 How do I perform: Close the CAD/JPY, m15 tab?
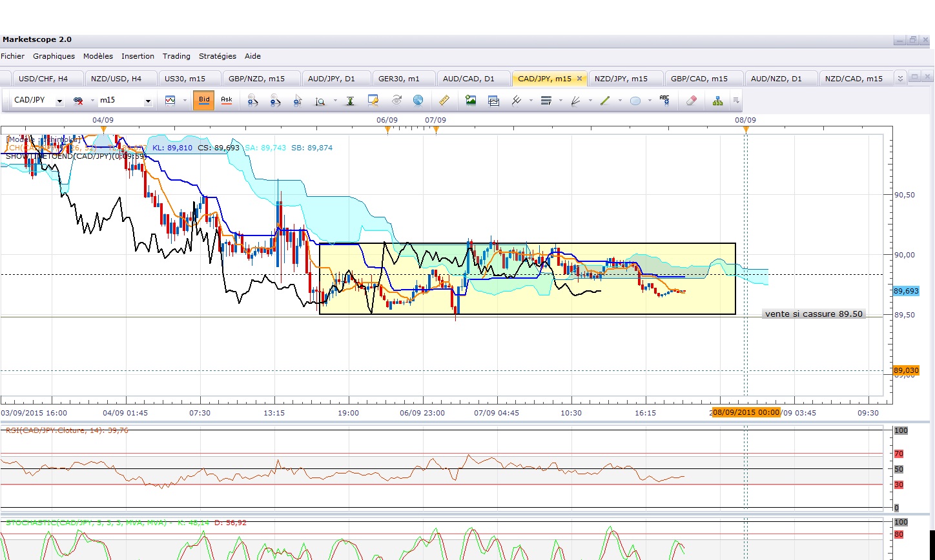[x=579, y=79]
